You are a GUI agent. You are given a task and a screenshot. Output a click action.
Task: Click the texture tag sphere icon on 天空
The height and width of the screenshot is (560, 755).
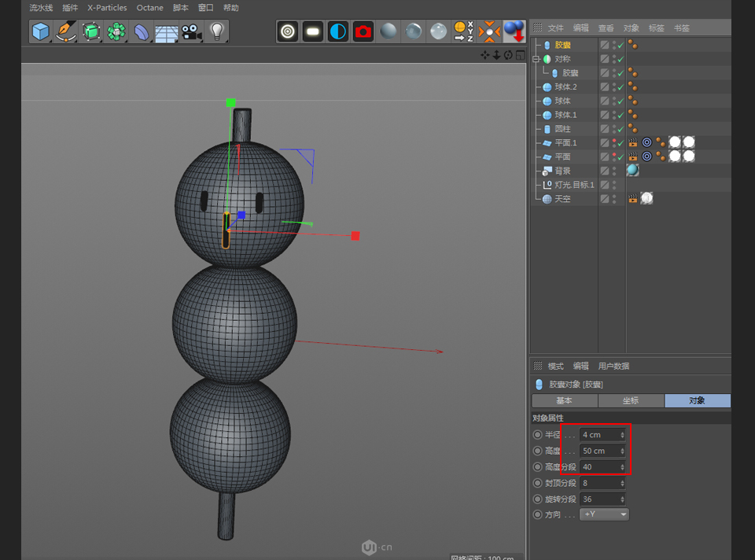click(646, 197)
